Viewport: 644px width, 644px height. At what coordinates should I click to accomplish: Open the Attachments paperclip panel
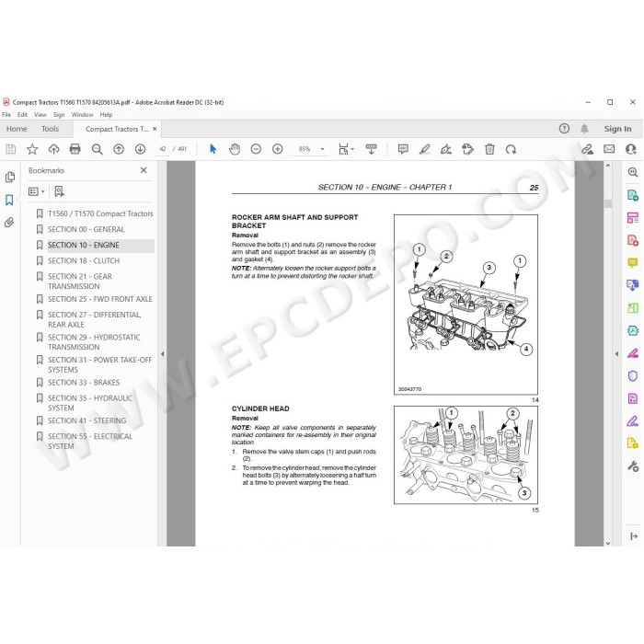[9, 223]
